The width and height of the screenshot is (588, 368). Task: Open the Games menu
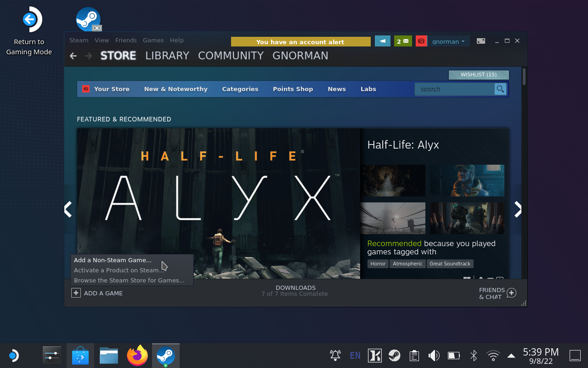[x=153, y=40]
